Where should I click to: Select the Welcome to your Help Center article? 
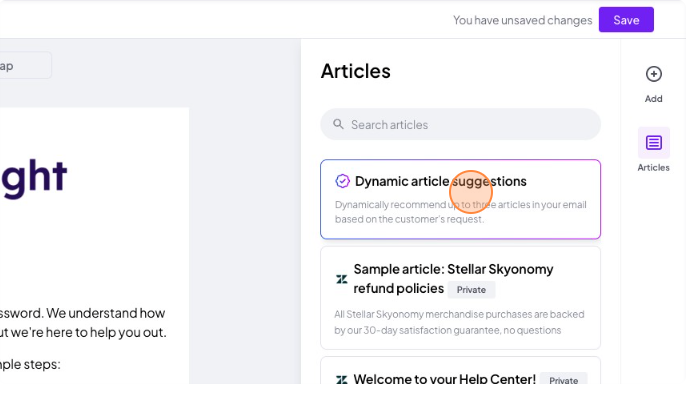point(460,371)
